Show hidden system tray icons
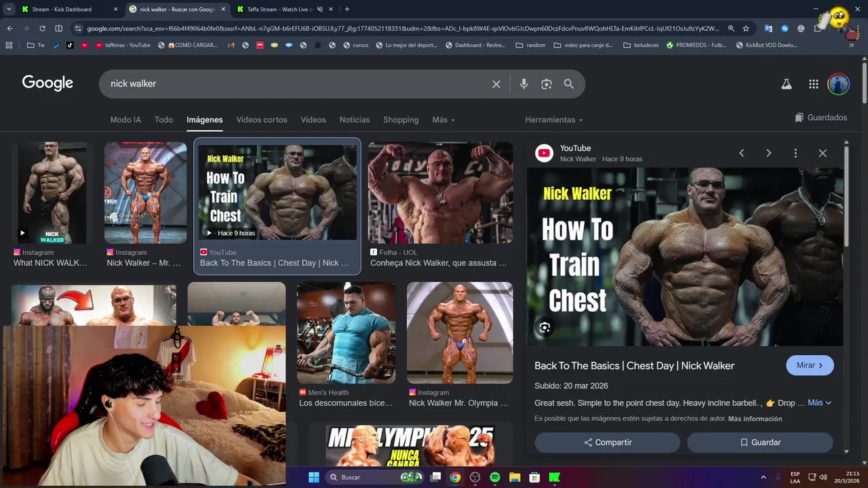The image size is (868, 488). 764,477
